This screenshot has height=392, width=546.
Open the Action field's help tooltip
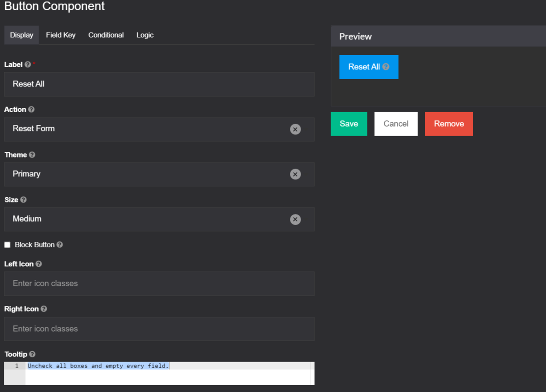[31, 109]
